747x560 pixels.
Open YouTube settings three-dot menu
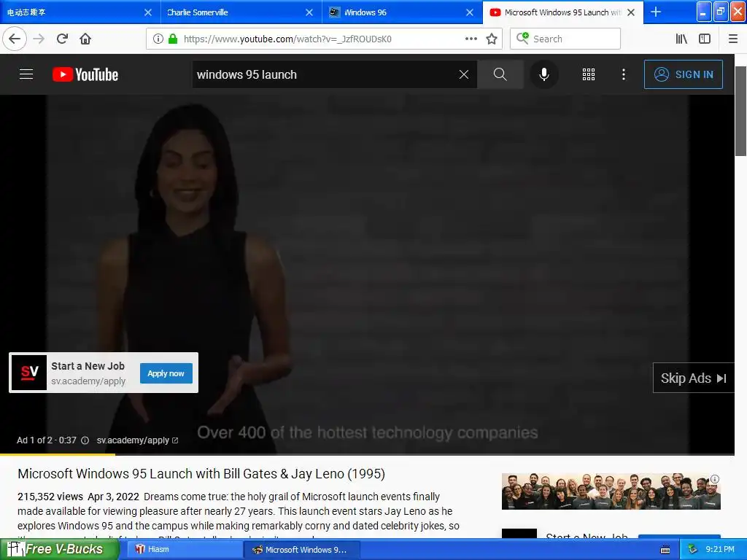click(x=624, y=74)
